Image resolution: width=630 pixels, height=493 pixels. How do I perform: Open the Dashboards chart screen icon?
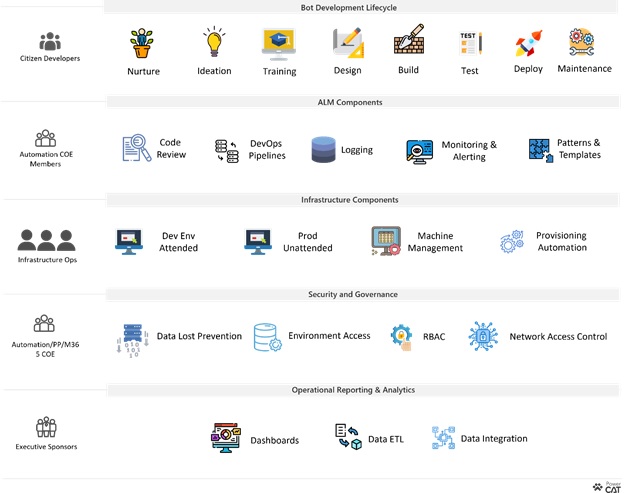(226, 438)
